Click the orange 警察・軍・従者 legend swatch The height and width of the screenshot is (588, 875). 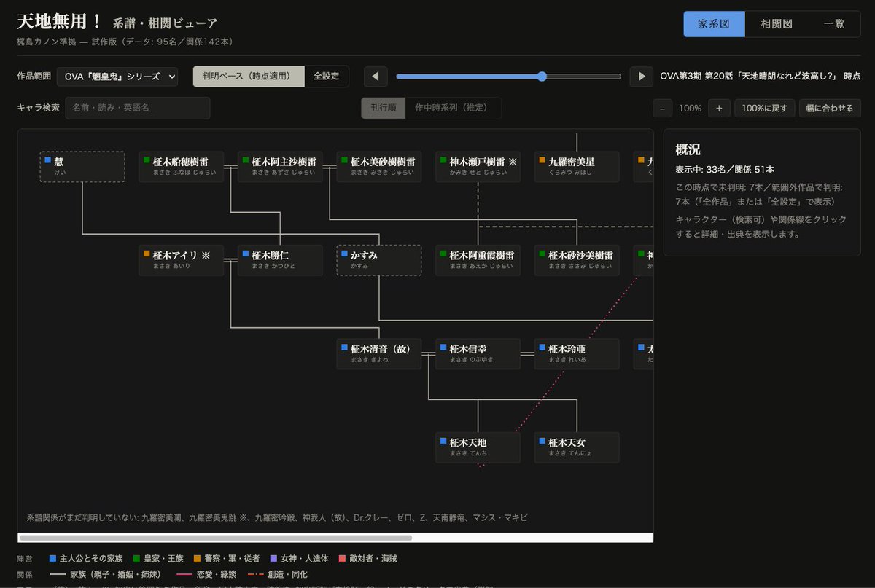point(198,559)
